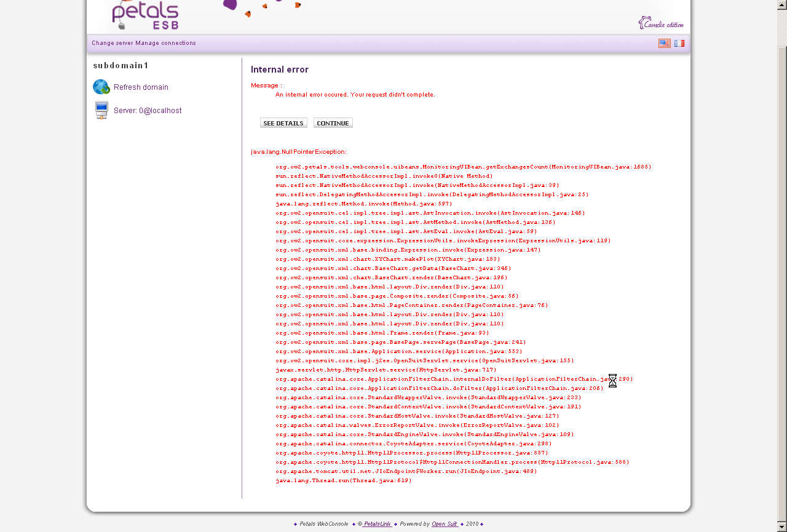This screenshot has width=787, height=532.
Task: Click the Internal error heading
Action: click(280, 69)
